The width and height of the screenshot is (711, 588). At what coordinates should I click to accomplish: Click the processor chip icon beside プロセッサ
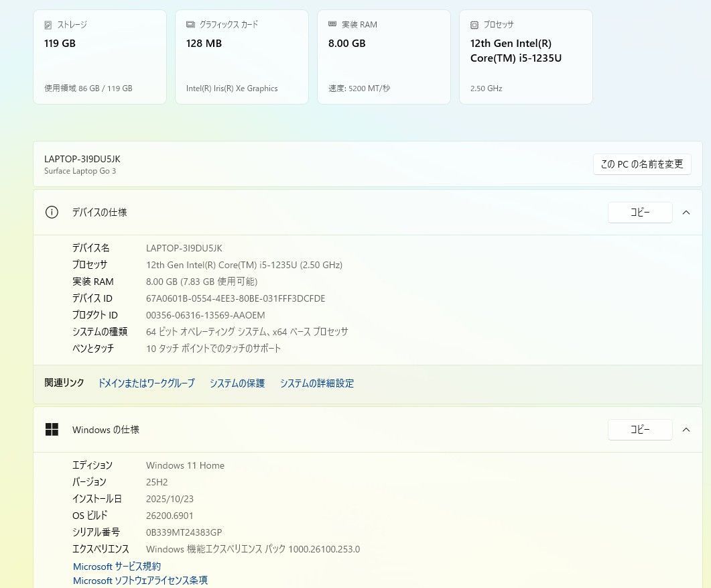474,25
